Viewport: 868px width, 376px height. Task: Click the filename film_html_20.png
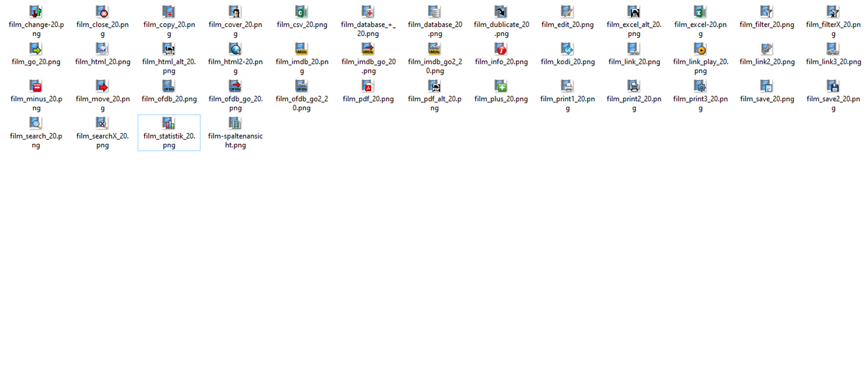point(103,62)
